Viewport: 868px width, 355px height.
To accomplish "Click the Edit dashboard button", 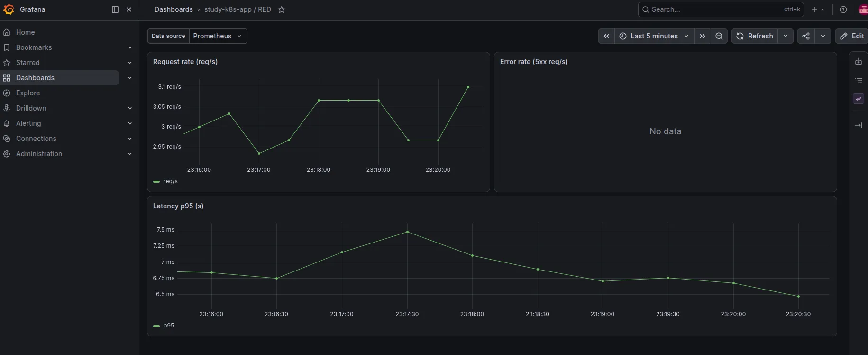I will 852,36.
